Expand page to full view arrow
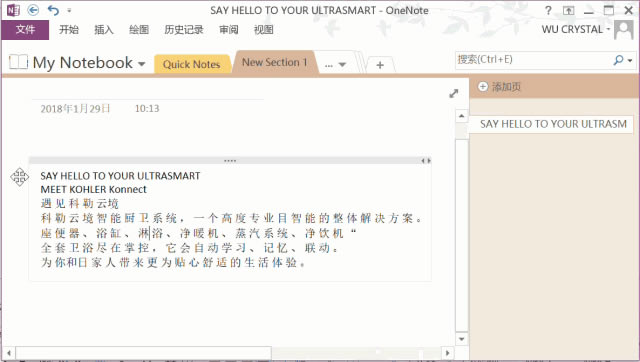Image resolution: width=640 pixels, height=362 pixels. (x=453, y=93)
